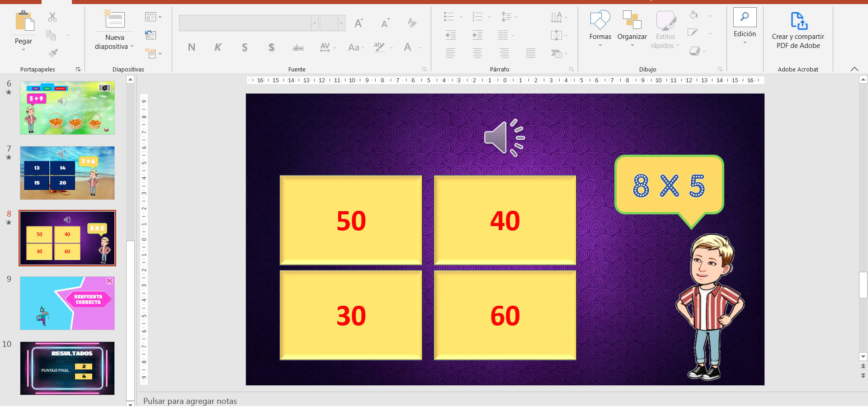The width and height of the screenshot is (868, 407).
Task: Toggle italic (K) formatting
Action: (x=218, y=47)
